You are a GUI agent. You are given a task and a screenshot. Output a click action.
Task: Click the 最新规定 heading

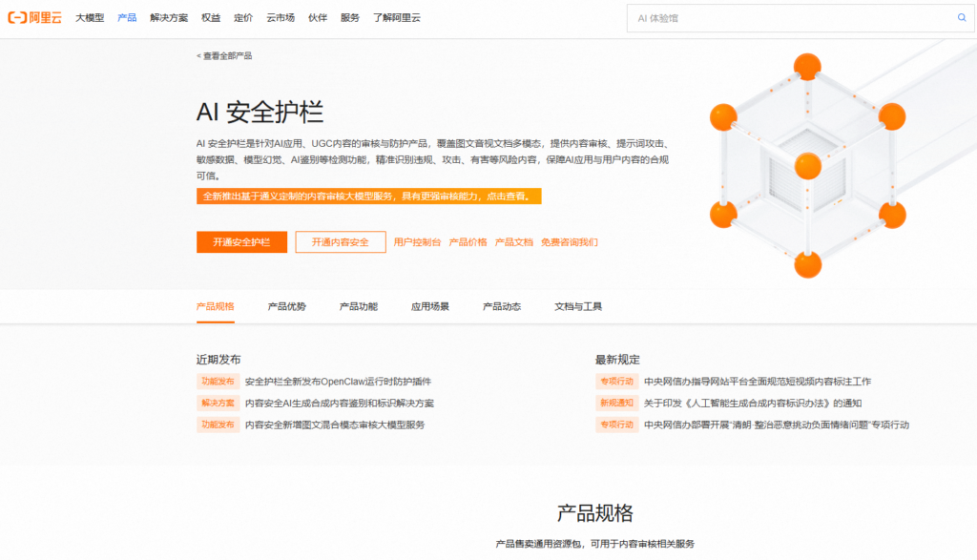(617, 360)
